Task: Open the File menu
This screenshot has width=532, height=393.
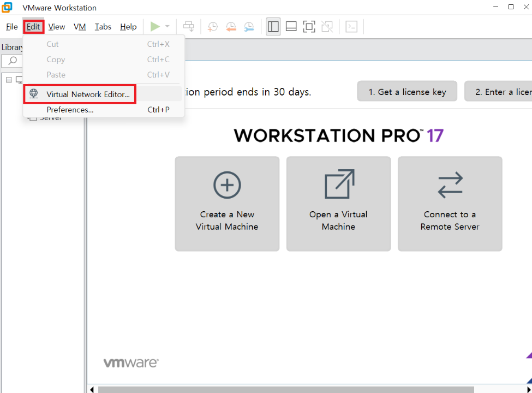Action: tap(12, 26)
